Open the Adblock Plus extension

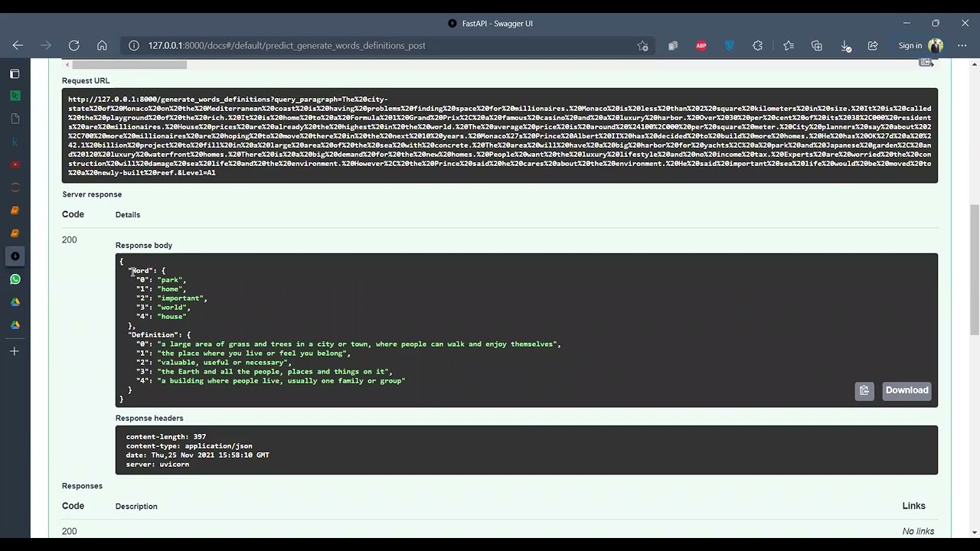pos(701,45)
